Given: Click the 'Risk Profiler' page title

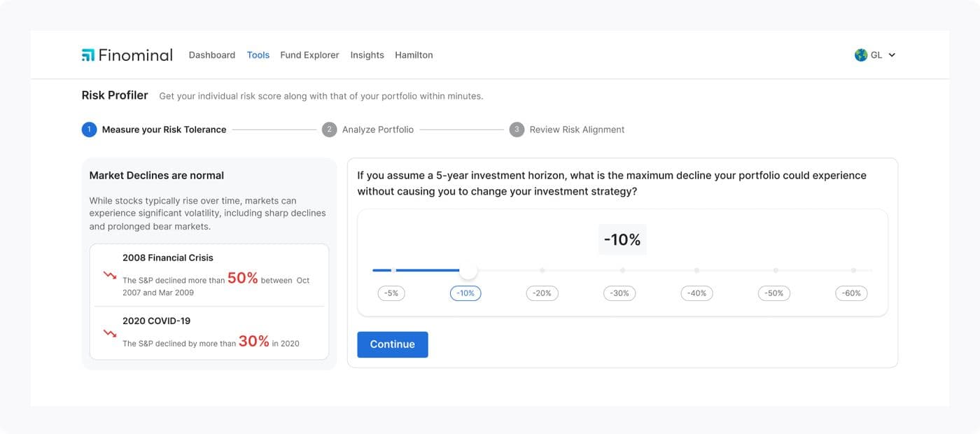Looking at the screenshot, I should pyautogui.click(x=115, y=95).
